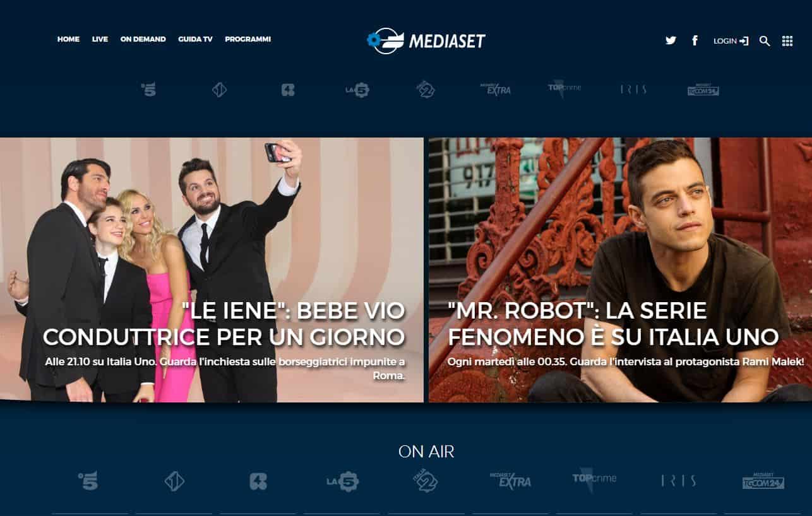Select Top Crime logo in top channel bar
The width and height of the screenshot is (812, 516).
tap(564, 90)
